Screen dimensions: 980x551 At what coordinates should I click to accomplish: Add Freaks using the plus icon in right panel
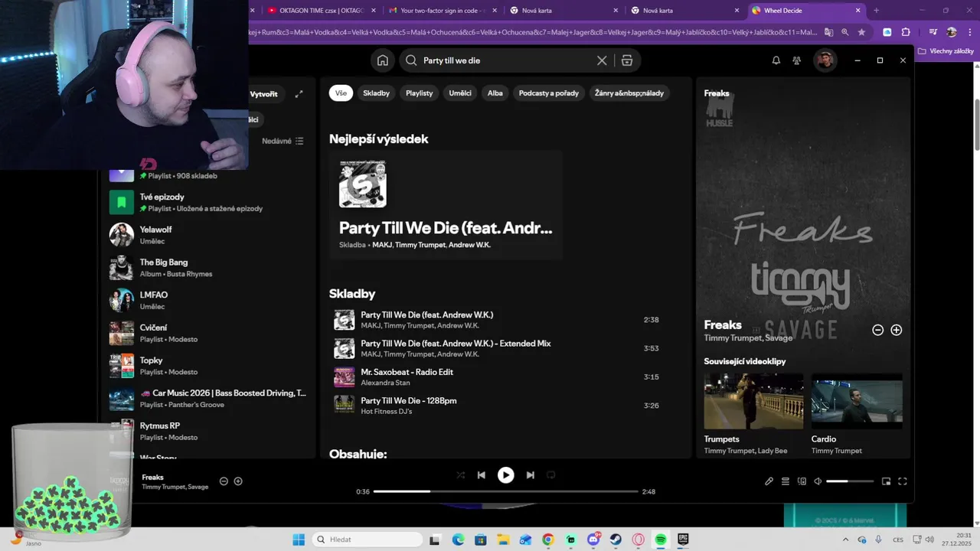tap(897, 330)
